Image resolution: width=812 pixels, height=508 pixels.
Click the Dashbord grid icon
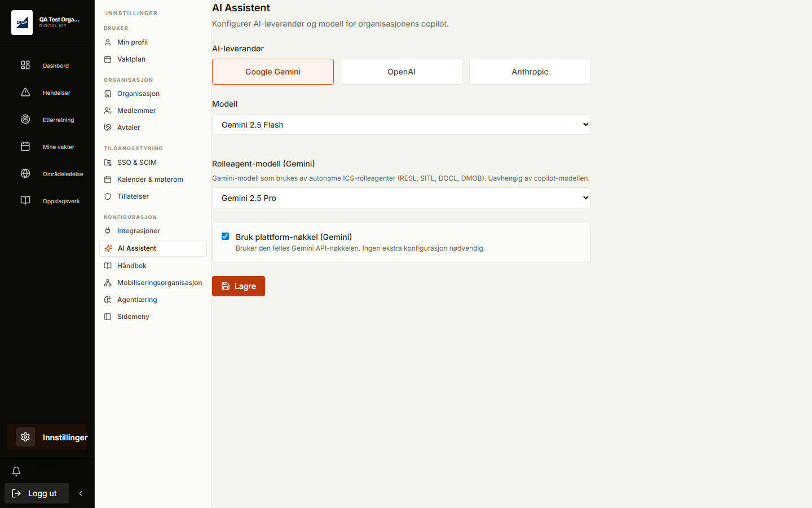coord(25,65)
